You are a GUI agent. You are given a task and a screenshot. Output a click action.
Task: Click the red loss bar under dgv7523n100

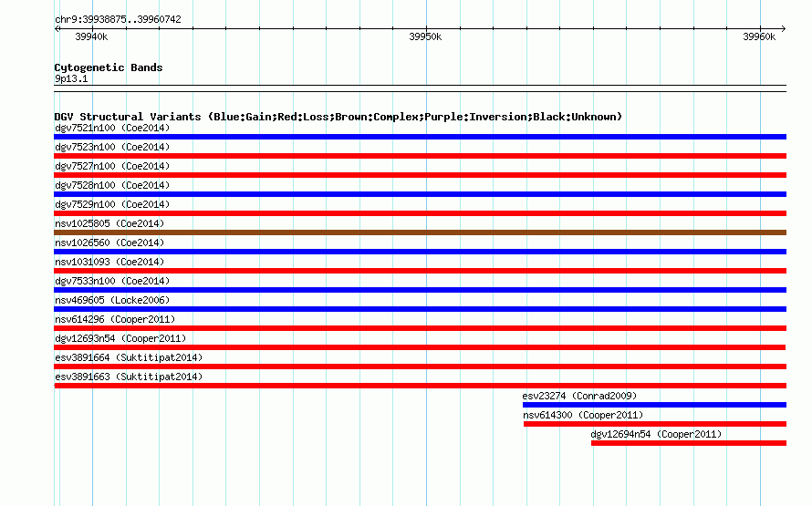(x=420, y=156)
